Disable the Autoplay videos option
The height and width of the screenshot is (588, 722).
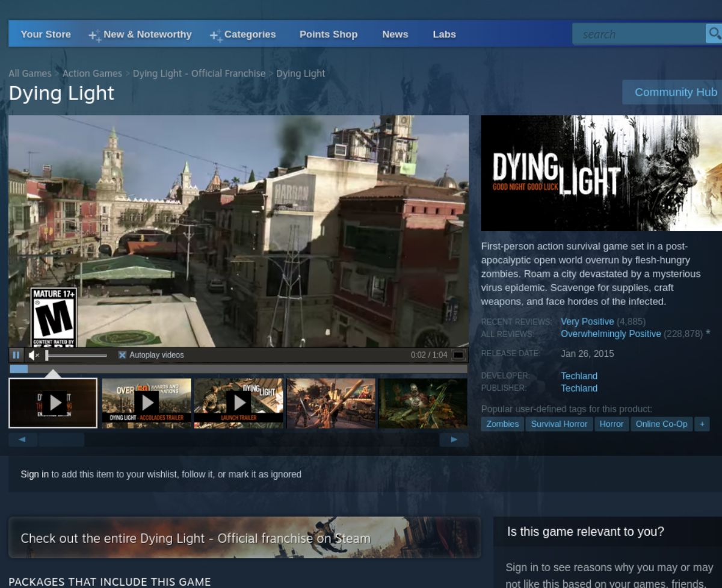(x=123, y=355)
